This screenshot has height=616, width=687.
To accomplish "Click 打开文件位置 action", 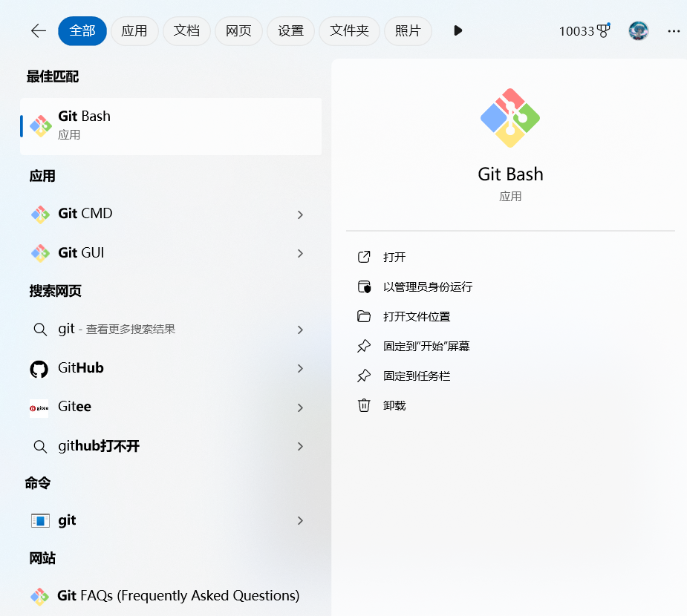I will point(417,316).
